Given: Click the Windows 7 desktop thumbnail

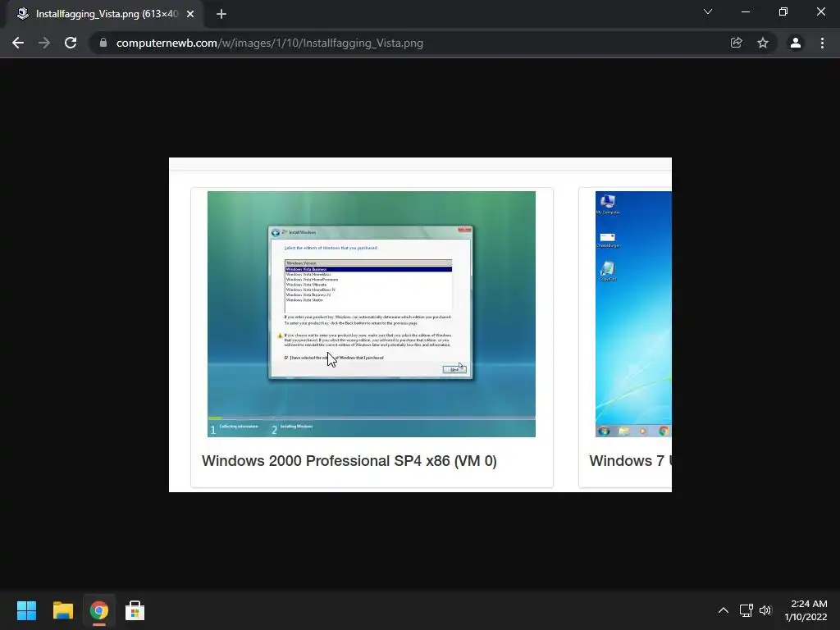Looking at the screenshot, I should tap(633, 314).
